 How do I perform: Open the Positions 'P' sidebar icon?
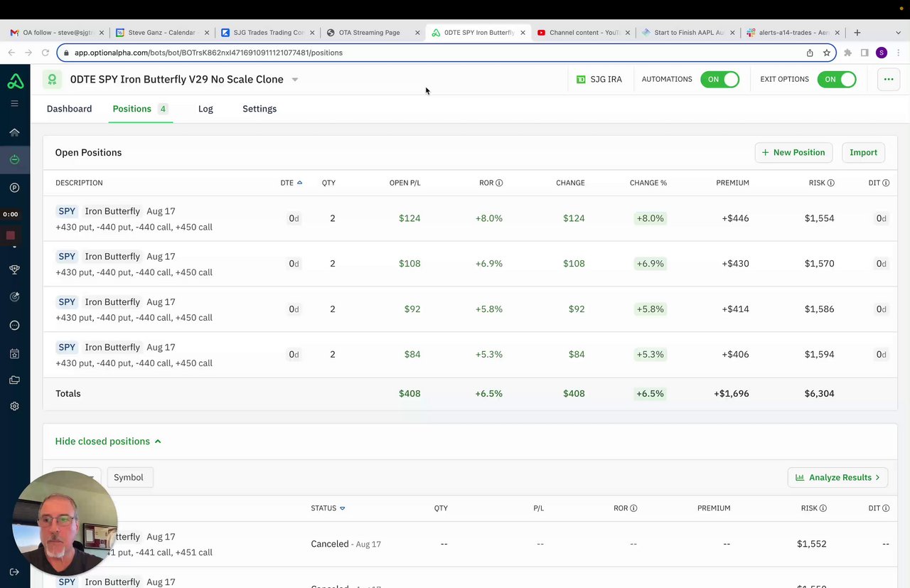[14, 188]
